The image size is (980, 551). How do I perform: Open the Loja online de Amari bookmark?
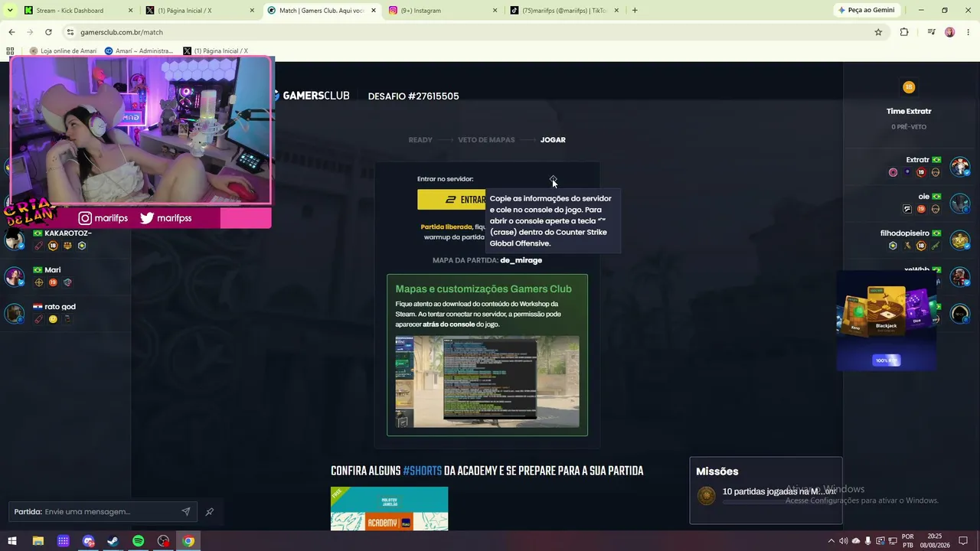(x=63, y=51)
